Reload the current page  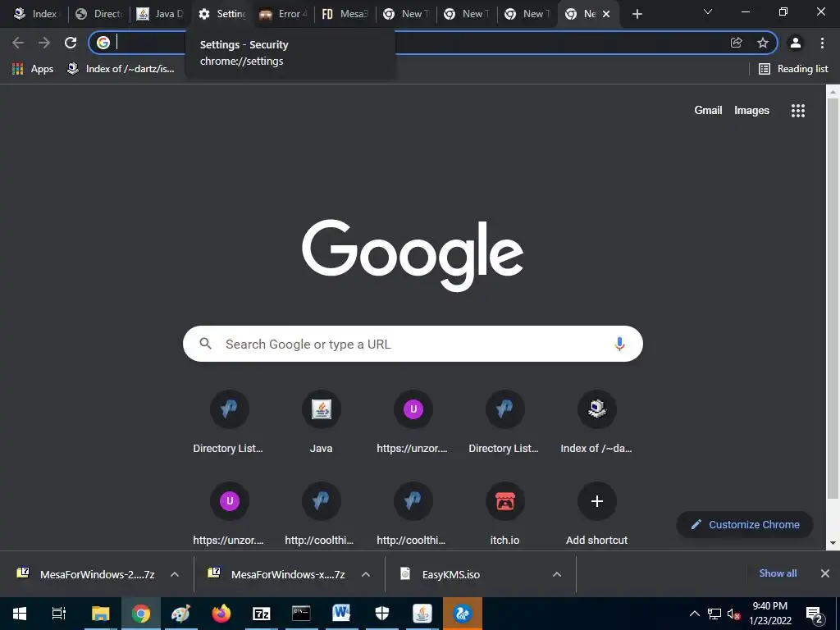coord(71,43)
